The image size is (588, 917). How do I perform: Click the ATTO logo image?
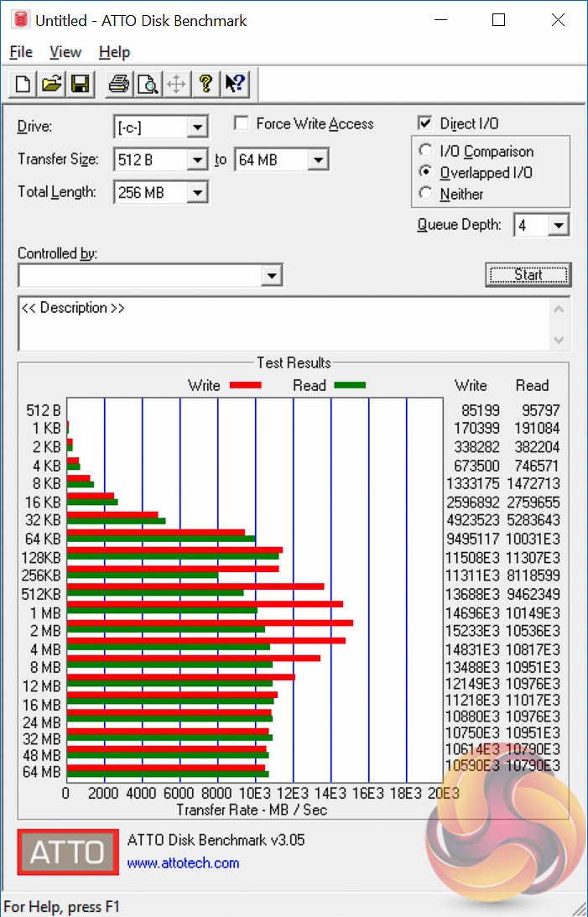tap(68, 852)
